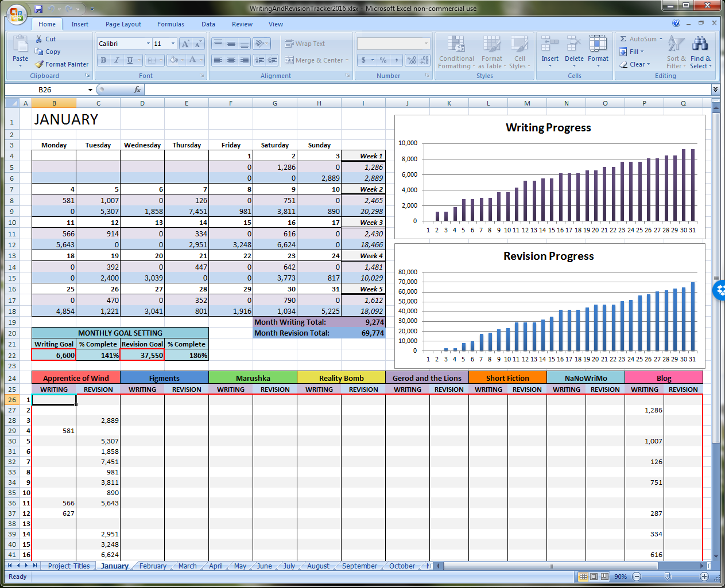Click the zoom slider handle
Image resolution: width=725 pixels, height=588 pixels.
(x=666, y=576)
